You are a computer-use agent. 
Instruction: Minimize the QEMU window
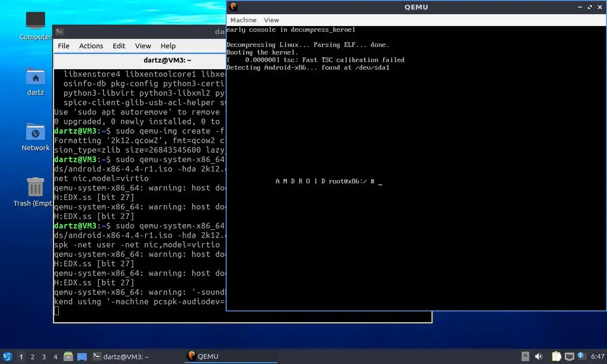580,7
